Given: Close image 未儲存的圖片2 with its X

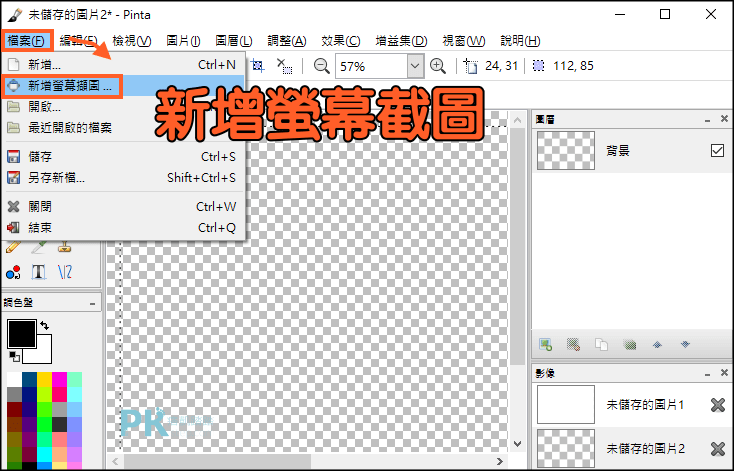Looking at the screenshot, I should pos(718,449).
